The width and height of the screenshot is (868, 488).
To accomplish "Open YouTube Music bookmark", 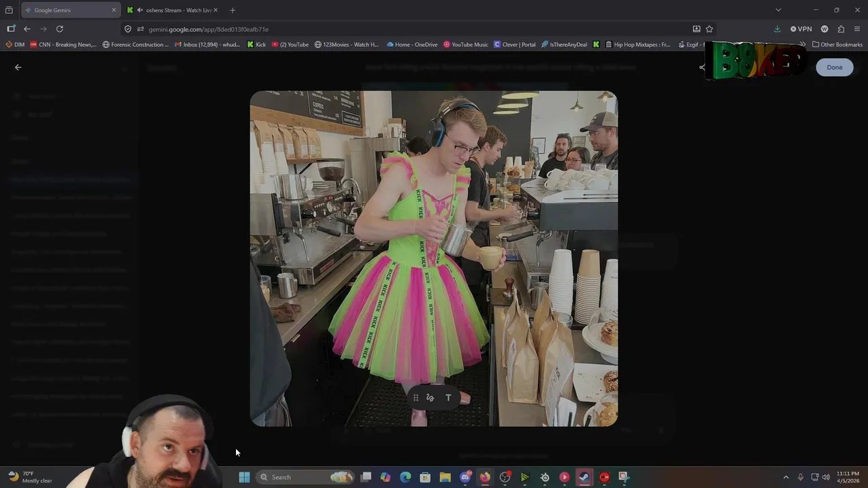I will 466,45.
